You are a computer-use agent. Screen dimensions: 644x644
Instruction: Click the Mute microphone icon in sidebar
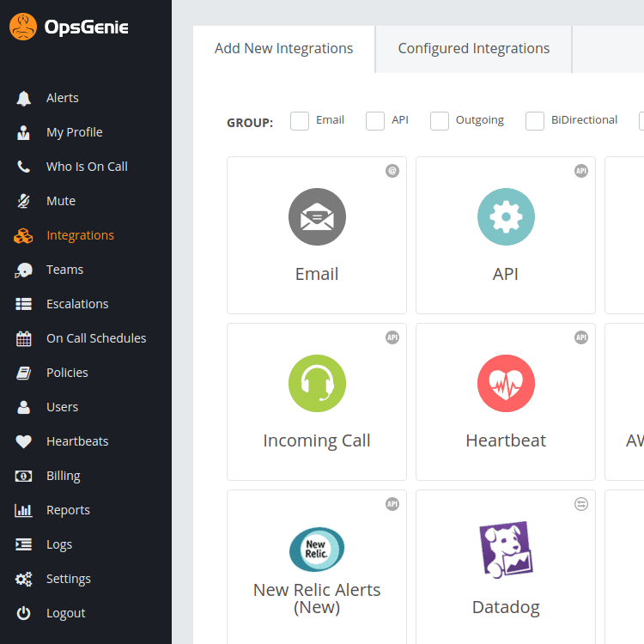pyautogui.click(x=24, y=201)
